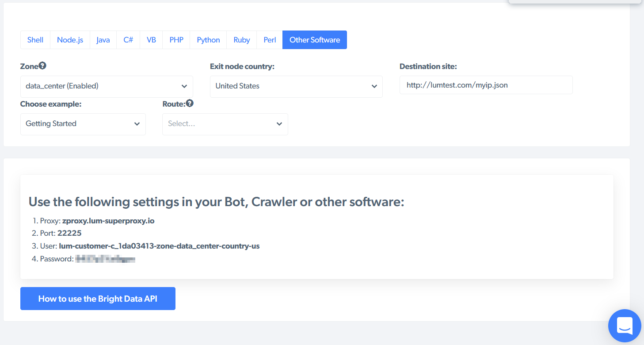Click the Destination site input field
Screen dimensions: 644x345
point(486,85)
